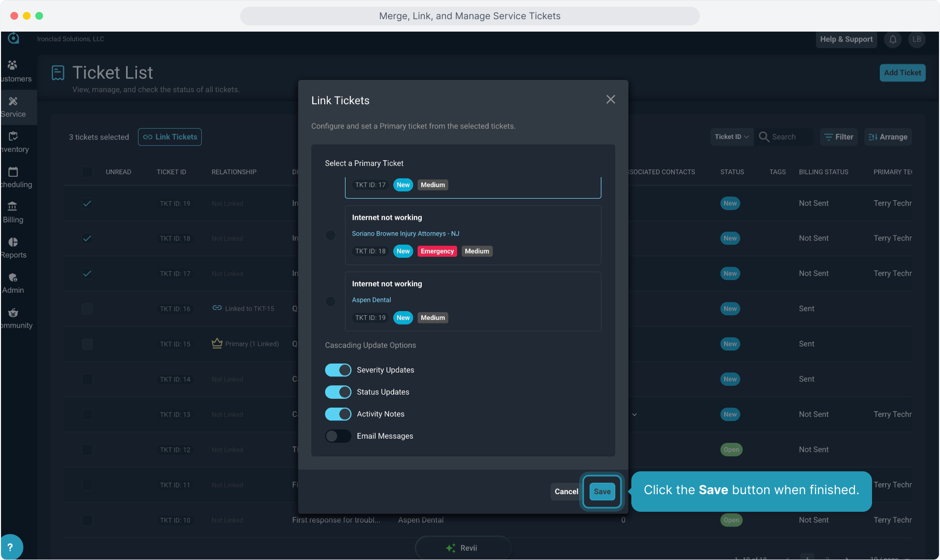Open the Reports pie chart icon
Screen dimensions: 940x560
[13, 242]
